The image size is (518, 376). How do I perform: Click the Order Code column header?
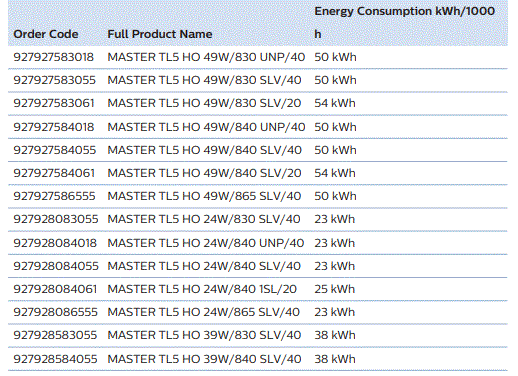coord(46,34)
